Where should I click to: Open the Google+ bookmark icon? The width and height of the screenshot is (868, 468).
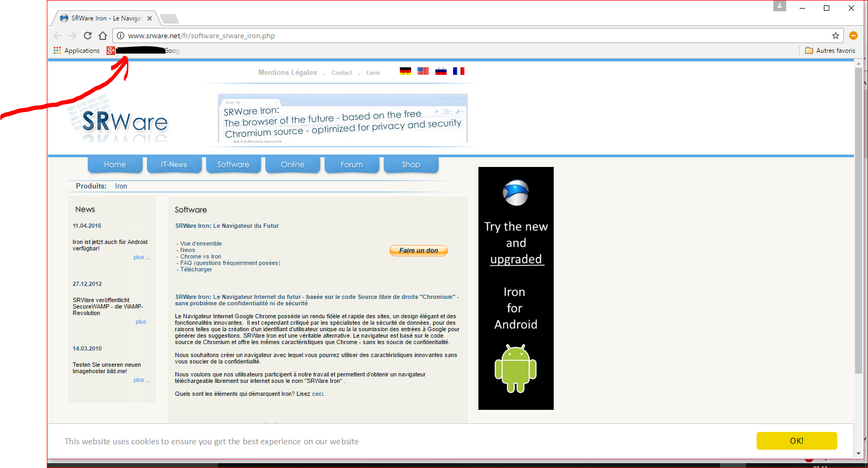(110, 51)
